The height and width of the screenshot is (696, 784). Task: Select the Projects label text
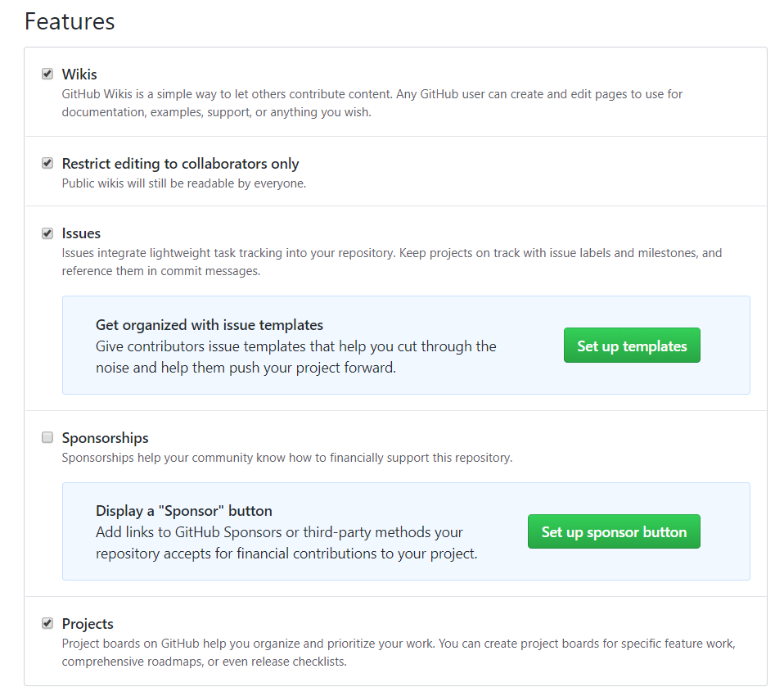(88, 624)
